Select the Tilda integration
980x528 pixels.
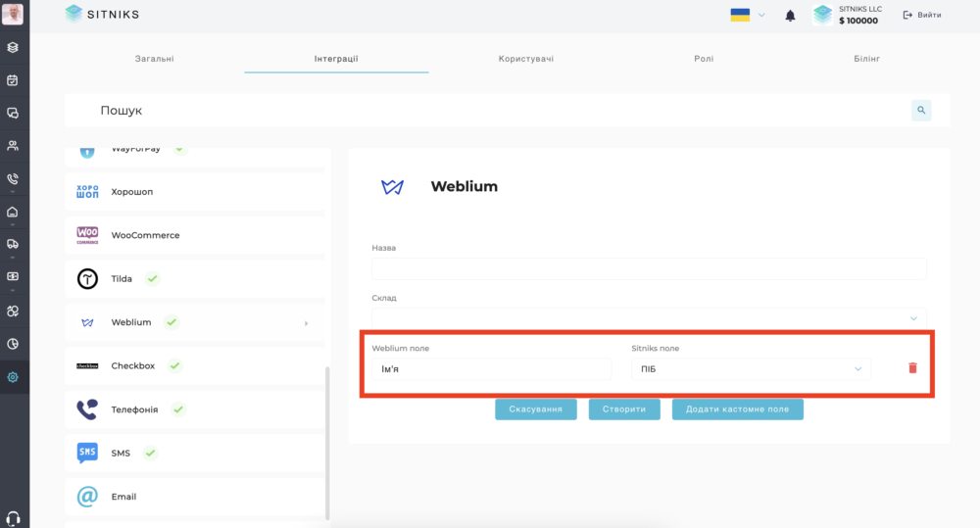click(194, 278)
